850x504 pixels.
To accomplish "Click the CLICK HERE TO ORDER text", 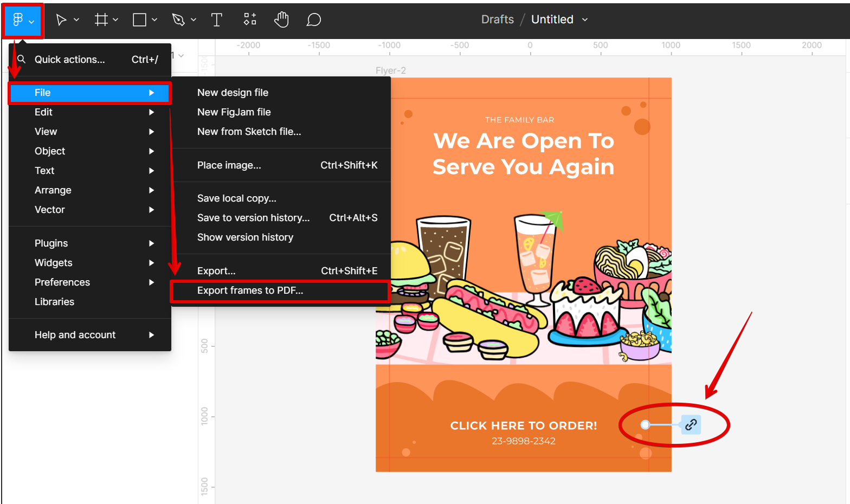I will pos(523,426).
